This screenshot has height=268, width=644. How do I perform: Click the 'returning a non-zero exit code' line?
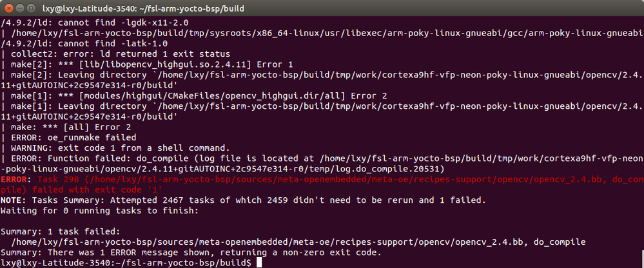coord(191,253)
